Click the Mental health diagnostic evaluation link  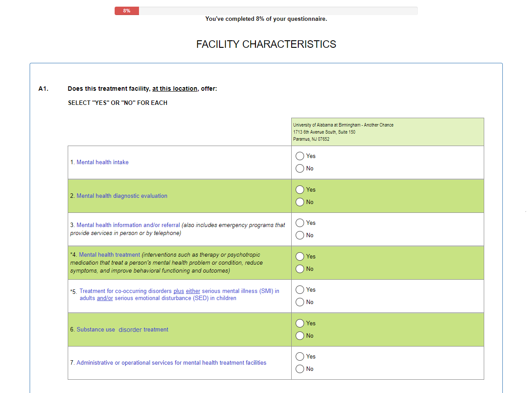click(x=122, y=196)
